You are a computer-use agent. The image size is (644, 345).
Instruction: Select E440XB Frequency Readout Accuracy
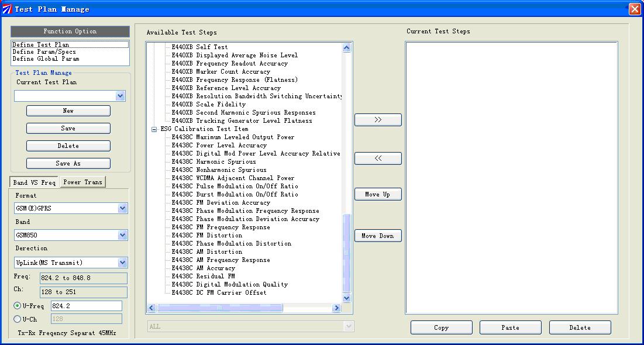[230, 64]
